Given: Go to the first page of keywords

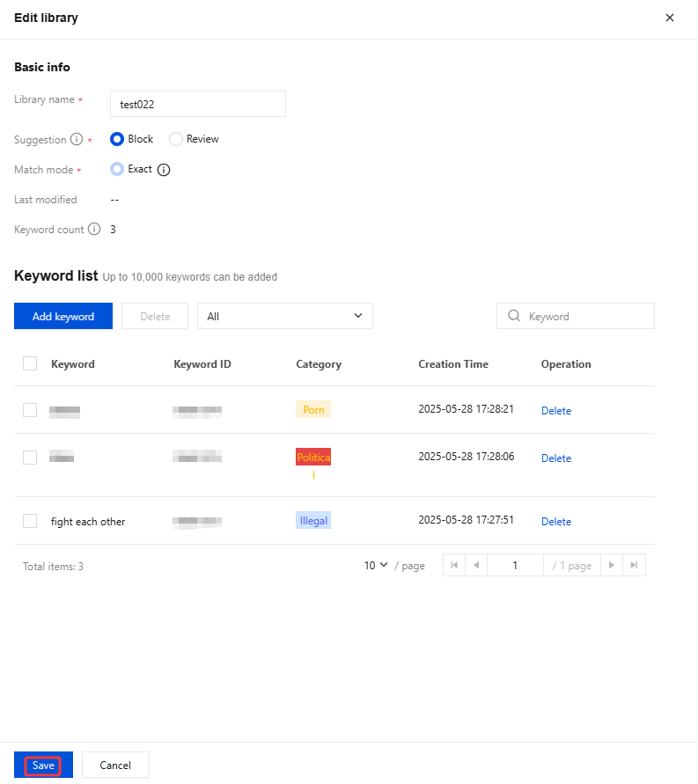Looking at the screenshot, I should 454,565.
